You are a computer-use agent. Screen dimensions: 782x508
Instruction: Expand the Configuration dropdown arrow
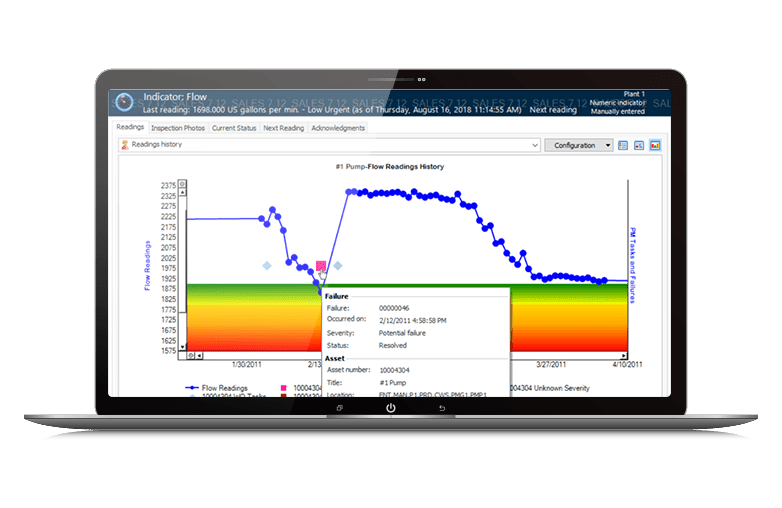(x=608, y=146)
